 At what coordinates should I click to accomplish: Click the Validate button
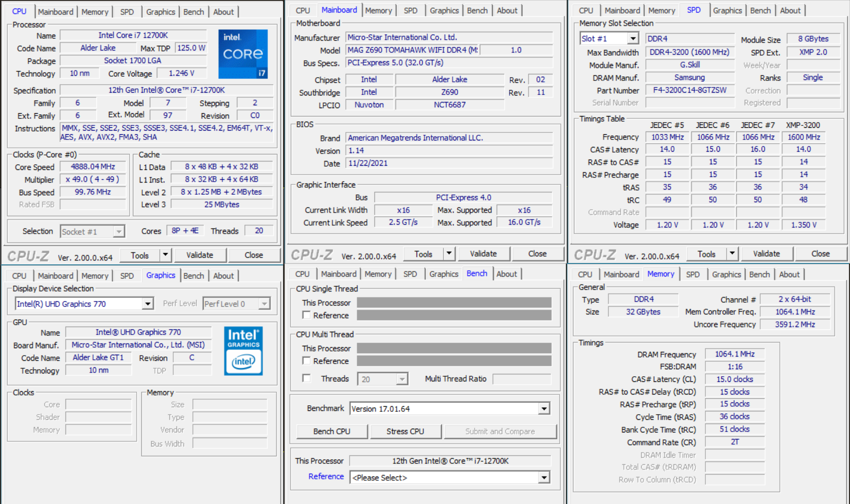coord(200,255)
